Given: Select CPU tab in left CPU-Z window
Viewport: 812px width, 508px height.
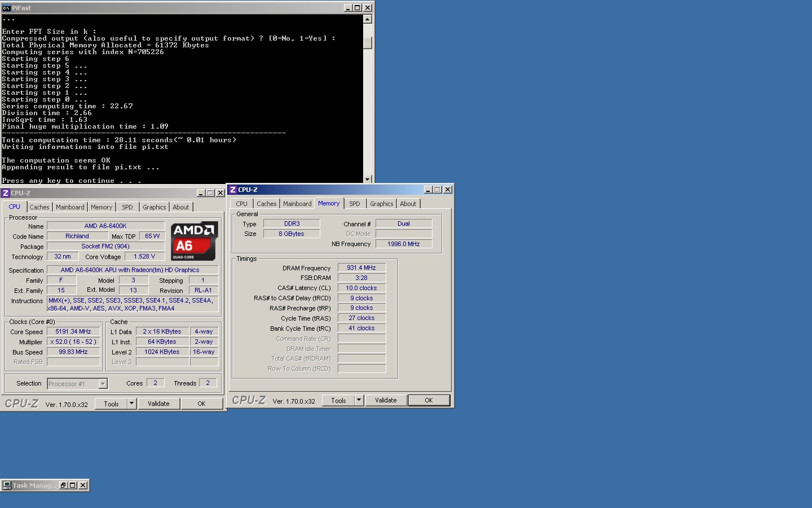Looking at the screenshot, I should (14, 207).
